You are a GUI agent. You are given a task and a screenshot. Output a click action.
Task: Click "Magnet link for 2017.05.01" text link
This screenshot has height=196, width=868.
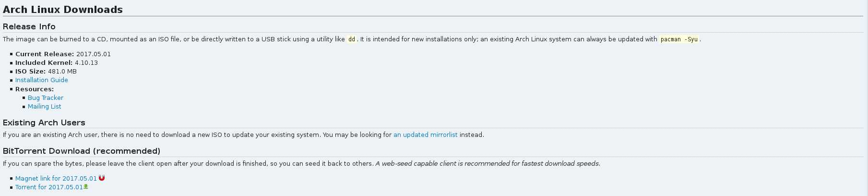tap(56, 179)
